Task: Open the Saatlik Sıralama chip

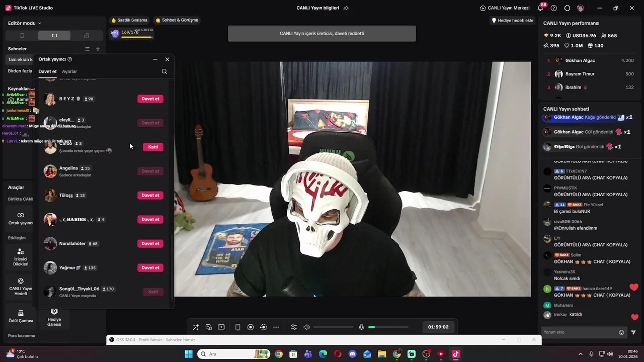Action: [129, 20]
